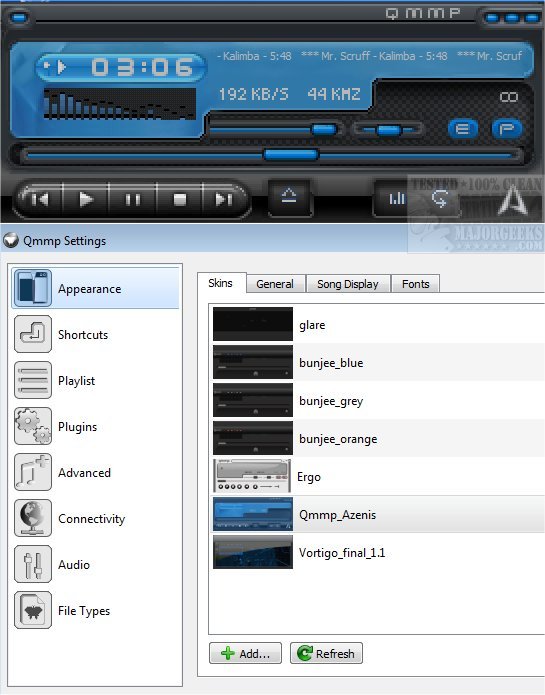Image resolution: width=545 pixels, height=695 pixels.
Task: Toggle repeat with the loop arrow icon
Action: point(440,199)
